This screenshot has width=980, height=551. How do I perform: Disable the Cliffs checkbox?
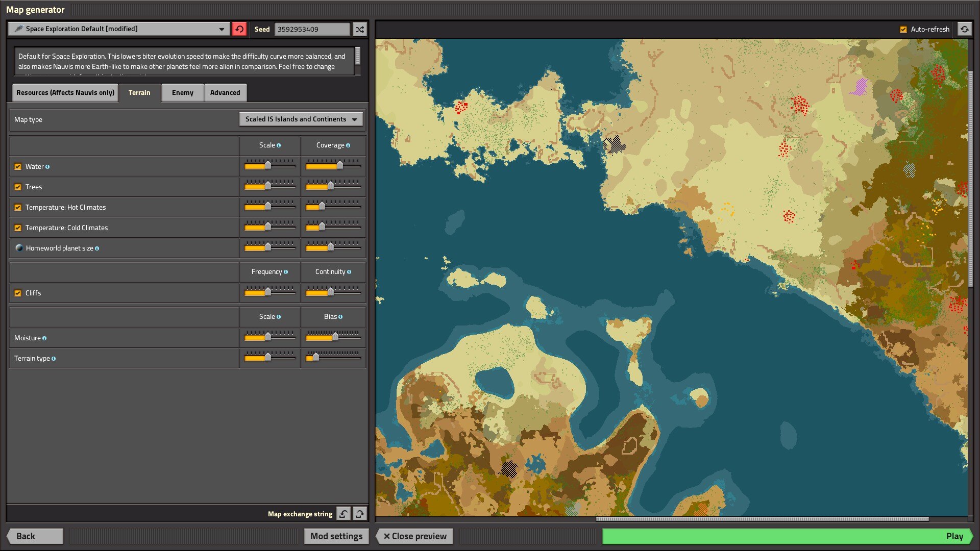pyautogui.click(x=18, y=293)
